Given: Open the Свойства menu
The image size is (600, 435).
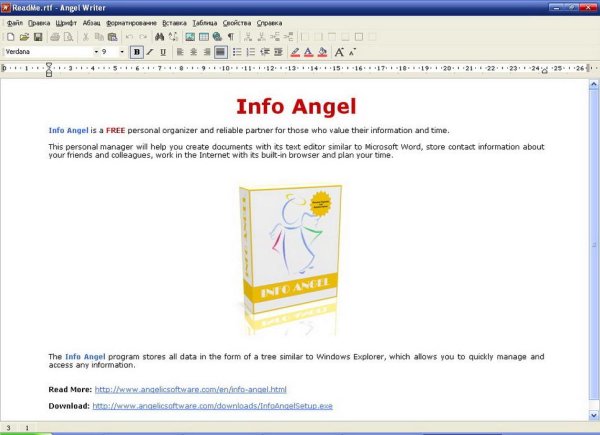Looking at the screenshot, I should [x=237, y=23].
